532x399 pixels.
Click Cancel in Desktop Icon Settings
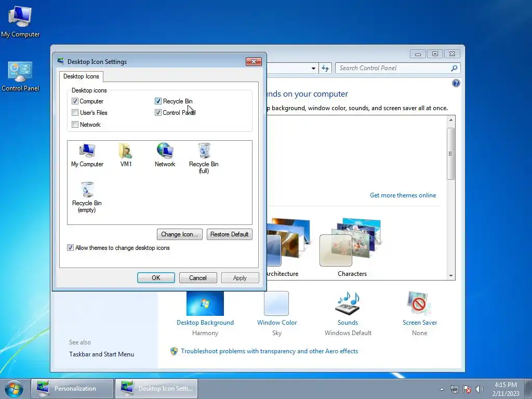point(198,277)
